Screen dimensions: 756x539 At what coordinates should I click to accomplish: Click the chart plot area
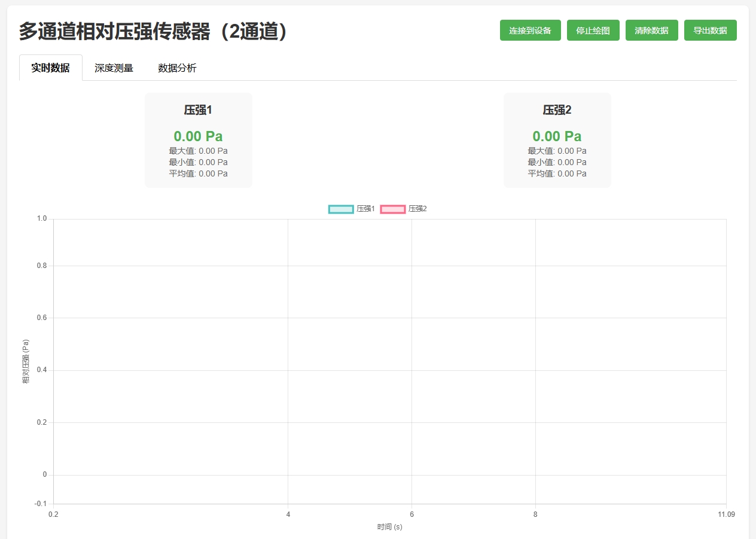coord(389,359)
